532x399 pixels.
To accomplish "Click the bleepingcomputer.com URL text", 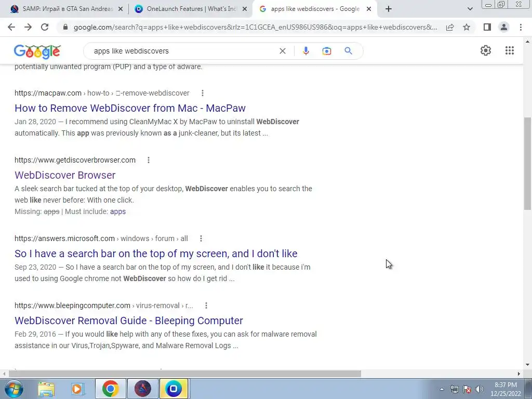I will pos(104,305).
